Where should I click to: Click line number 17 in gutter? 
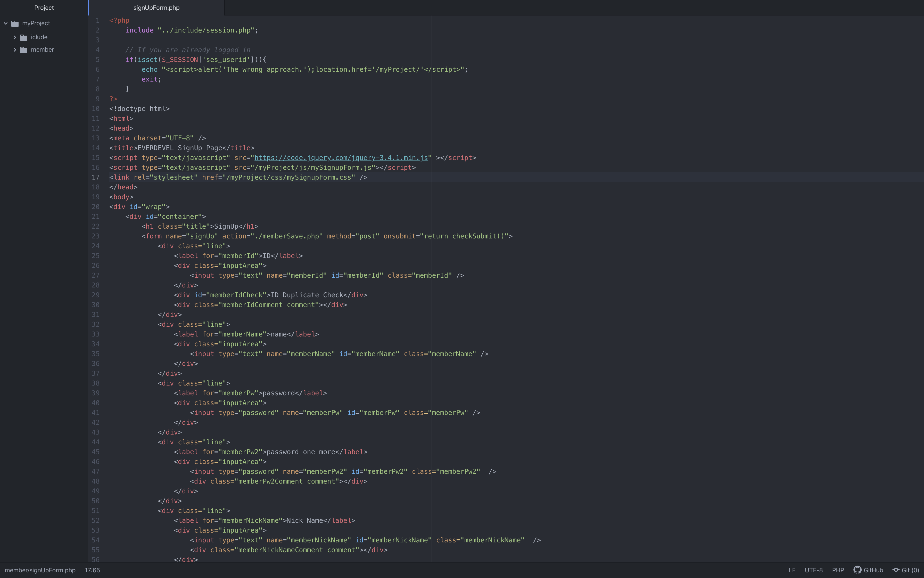tap(95, 177)
